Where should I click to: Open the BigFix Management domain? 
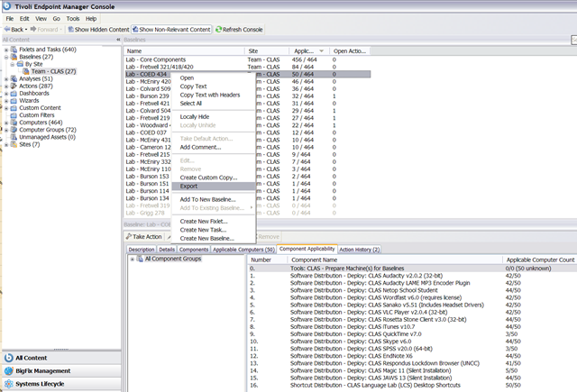tap(42, 370)
